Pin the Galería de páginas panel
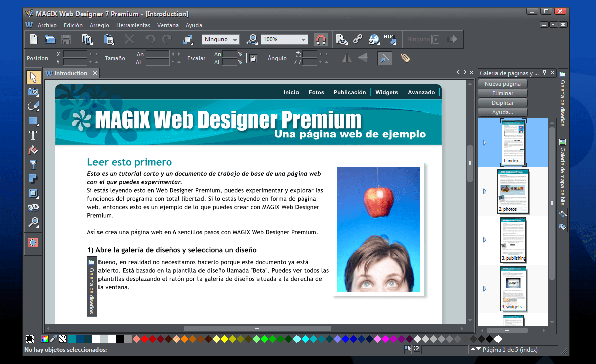596x364 pixels. pos(544,72)
